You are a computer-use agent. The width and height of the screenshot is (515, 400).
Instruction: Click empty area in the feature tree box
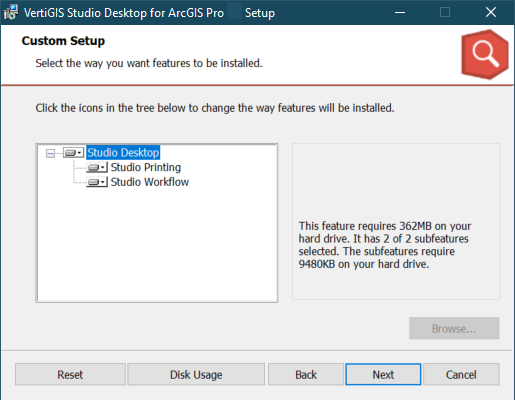click(157, 247)
